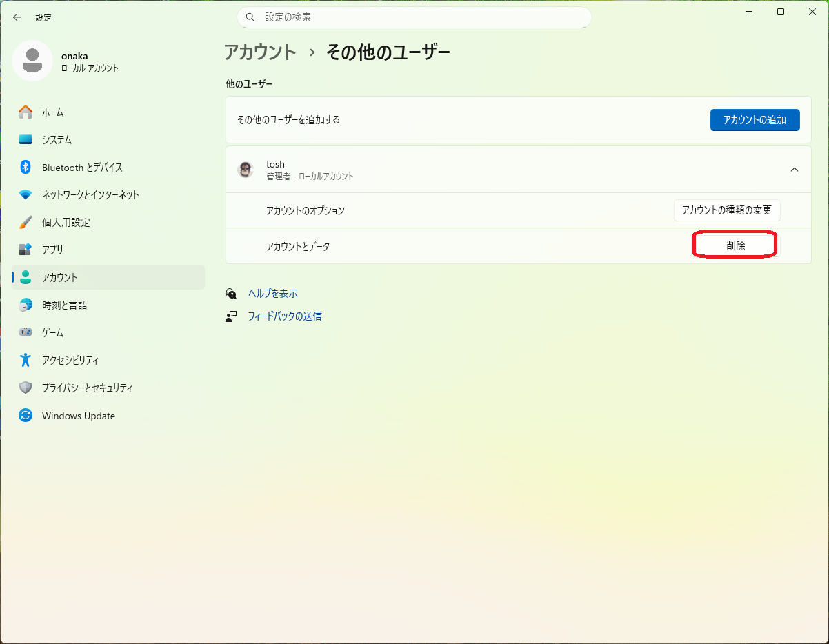829x644 pixels.
Task: Open Windows Update in the sidebar
Action: (108, 416)
